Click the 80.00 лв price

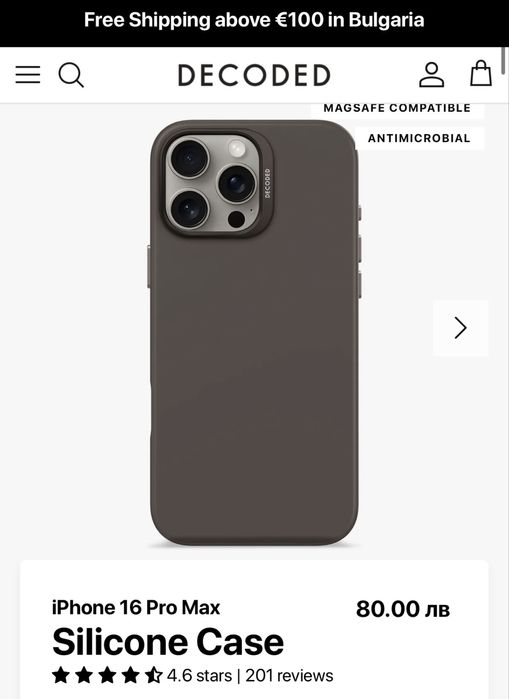click(x=403, y=609)
